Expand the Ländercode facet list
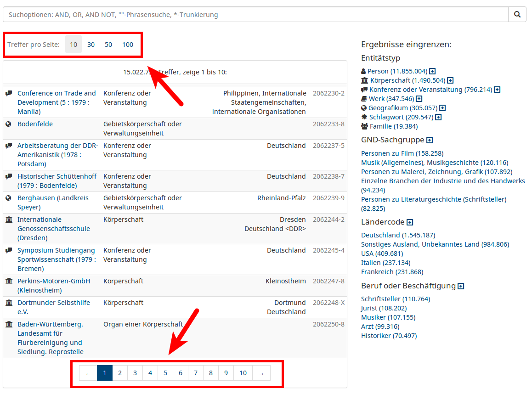Screen dimensions: 532x400 pos(410,222)
